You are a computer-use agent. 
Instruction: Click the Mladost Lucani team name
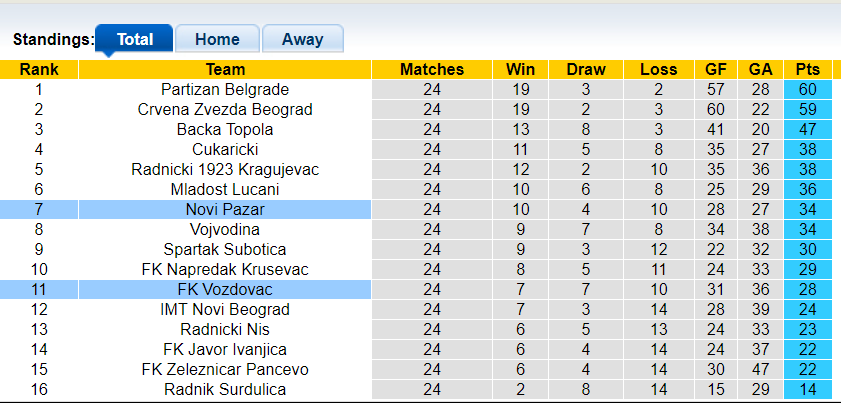[225, 189]
